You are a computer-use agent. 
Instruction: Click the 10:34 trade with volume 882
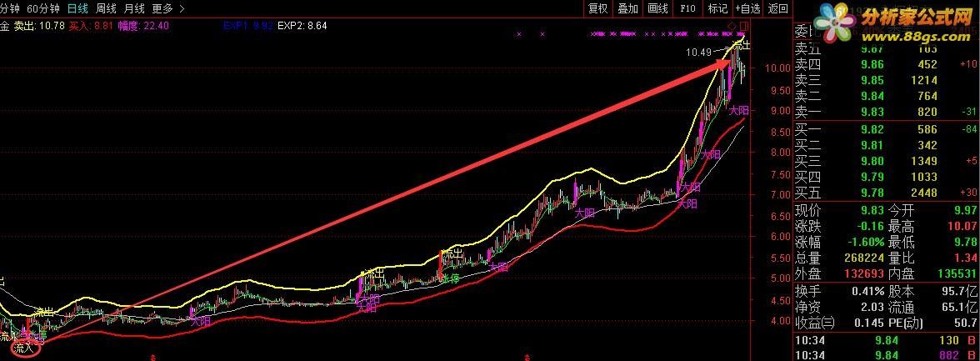pyautogui.click(x=886, y=356)
